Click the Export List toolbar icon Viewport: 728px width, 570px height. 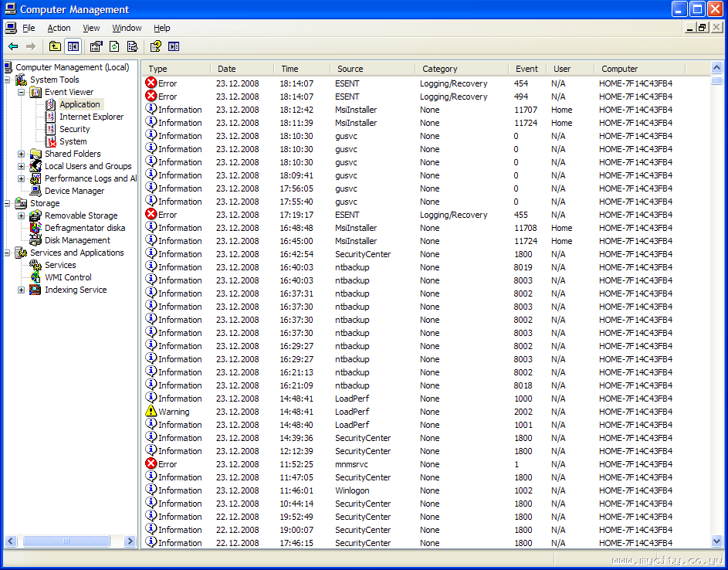pos(132,46)
